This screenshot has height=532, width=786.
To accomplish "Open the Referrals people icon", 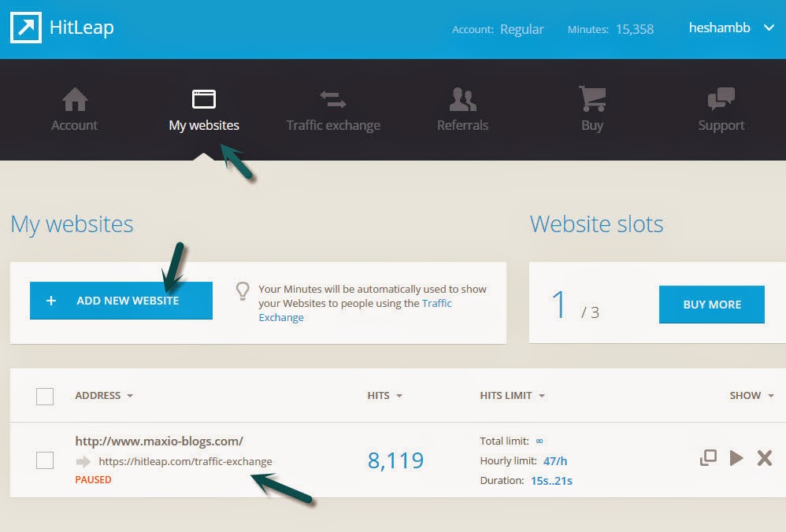I will [x=462, y=99].
